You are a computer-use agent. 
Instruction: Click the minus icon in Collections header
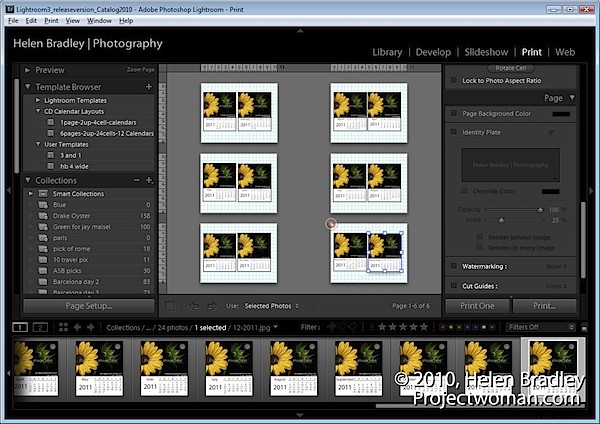(137, 180)
